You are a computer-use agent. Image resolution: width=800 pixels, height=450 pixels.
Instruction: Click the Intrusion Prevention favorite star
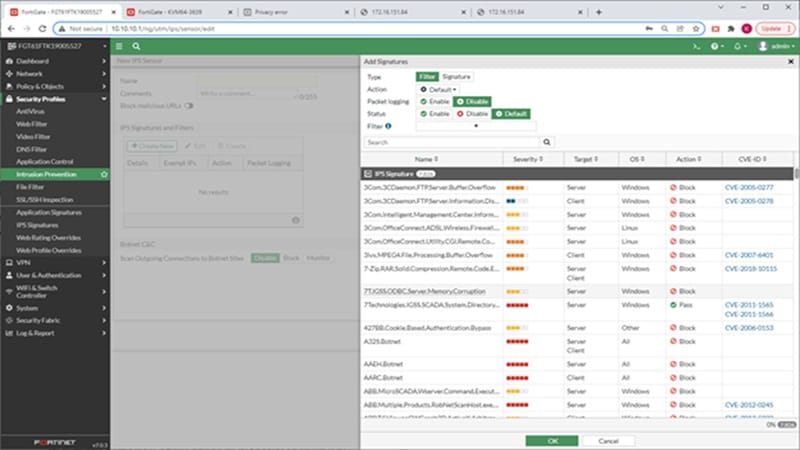[104, 174]
